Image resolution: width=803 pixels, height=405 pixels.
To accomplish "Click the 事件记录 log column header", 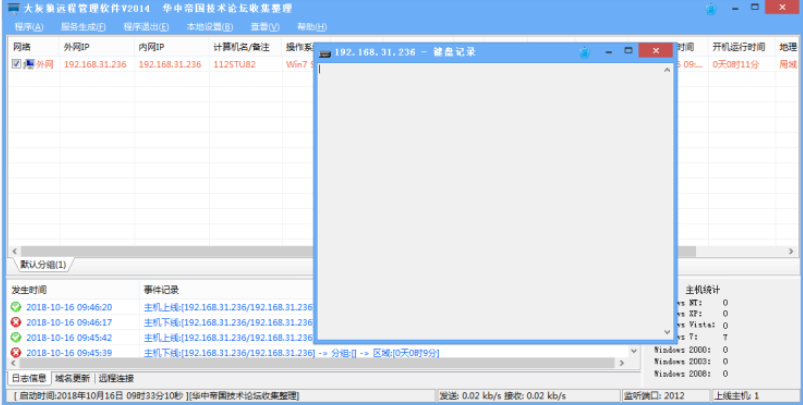I will tap(226, 290).
